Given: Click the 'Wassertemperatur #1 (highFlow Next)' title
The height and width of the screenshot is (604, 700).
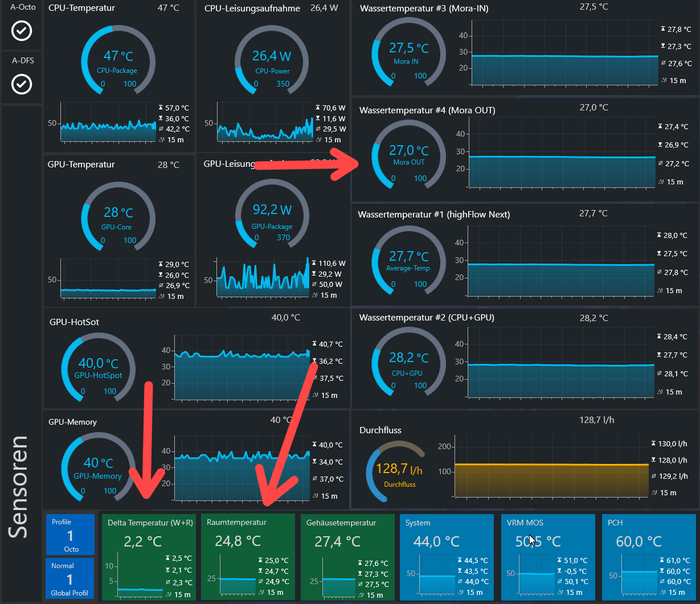Looking at the screenshot, I should pyautogui.click(x=434, y=215).
